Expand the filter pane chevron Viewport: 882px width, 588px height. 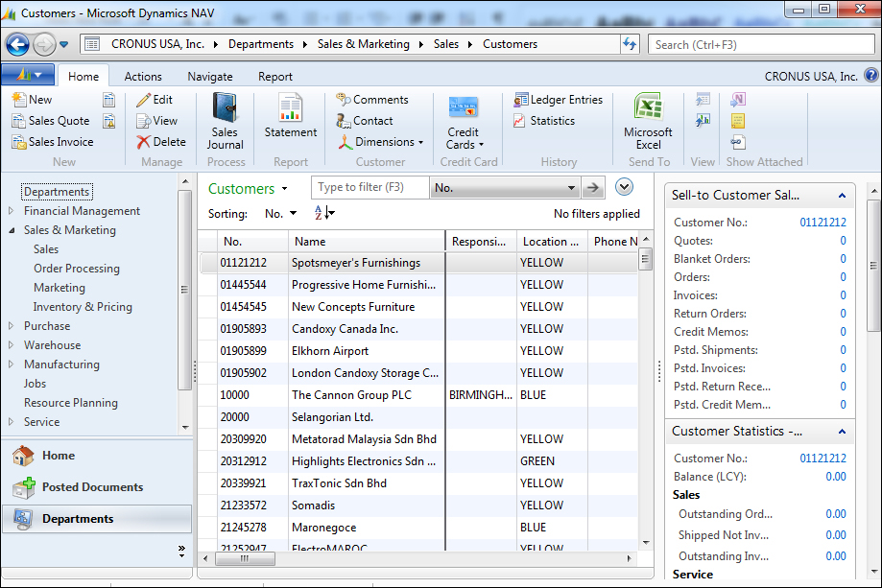pyautogui.click(x=624, y=187)
